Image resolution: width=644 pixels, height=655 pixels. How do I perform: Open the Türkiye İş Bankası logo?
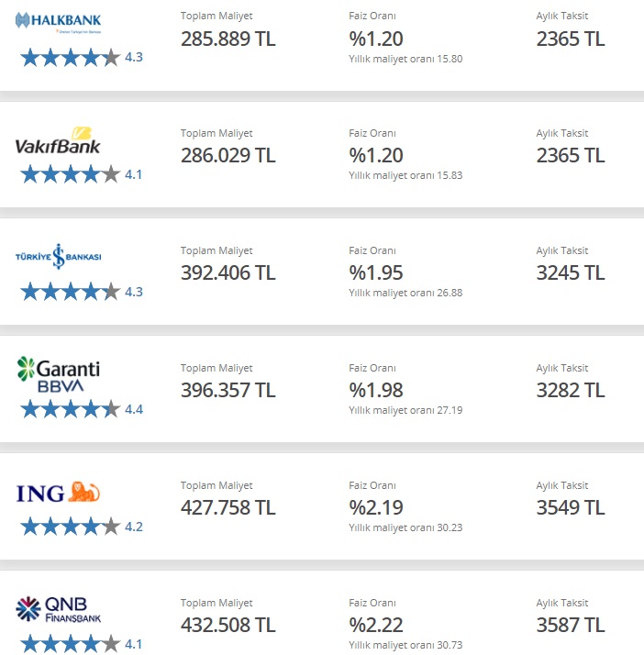click(x=58, y=256)
